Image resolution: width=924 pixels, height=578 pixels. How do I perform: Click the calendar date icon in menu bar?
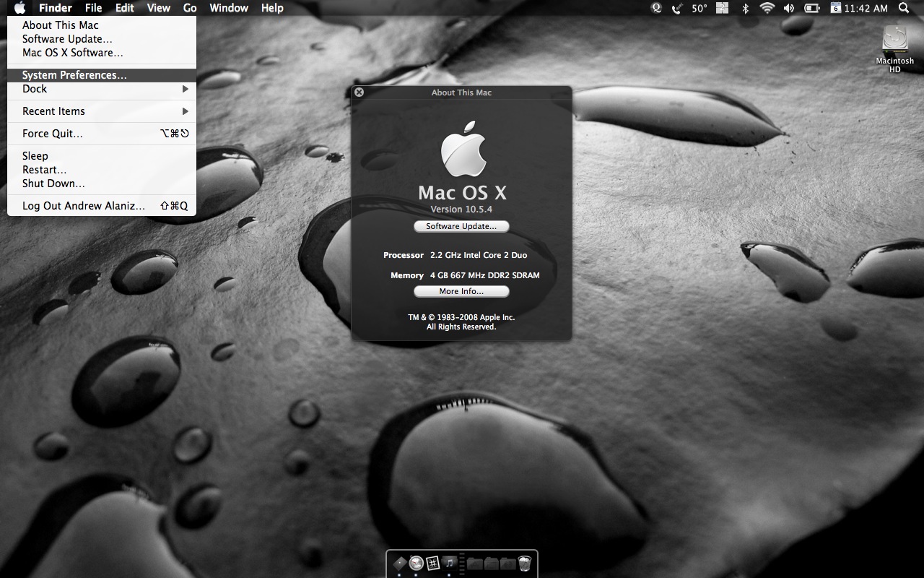point(835,8)
